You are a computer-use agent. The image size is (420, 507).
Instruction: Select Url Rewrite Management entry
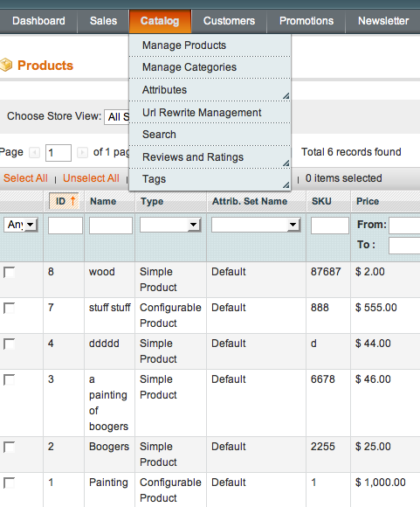[210, 113]
